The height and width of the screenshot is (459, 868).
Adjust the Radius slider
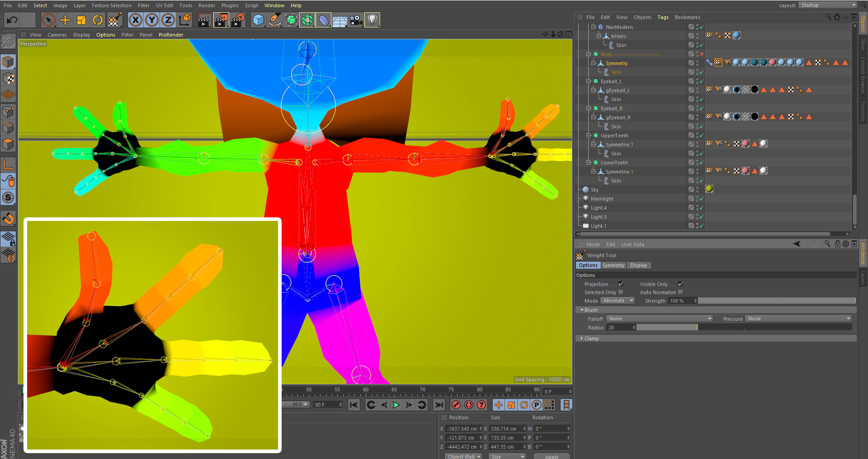pos(744,327)
